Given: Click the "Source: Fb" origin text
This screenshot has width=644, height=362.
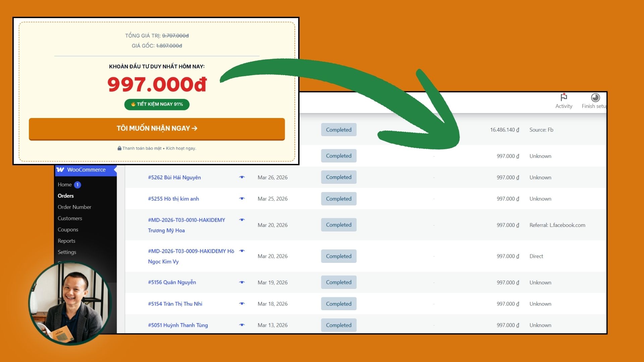Looking at the screenshot, I should pos(541,130).
